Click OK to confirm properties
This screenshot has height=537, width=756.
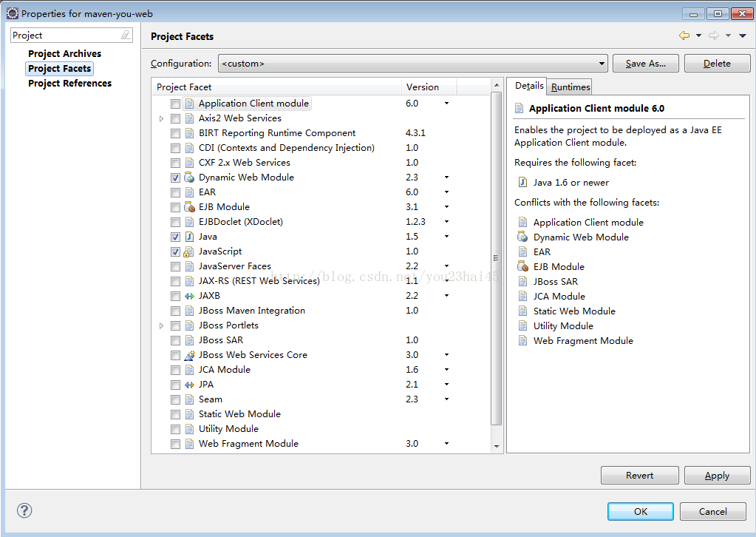640,511
